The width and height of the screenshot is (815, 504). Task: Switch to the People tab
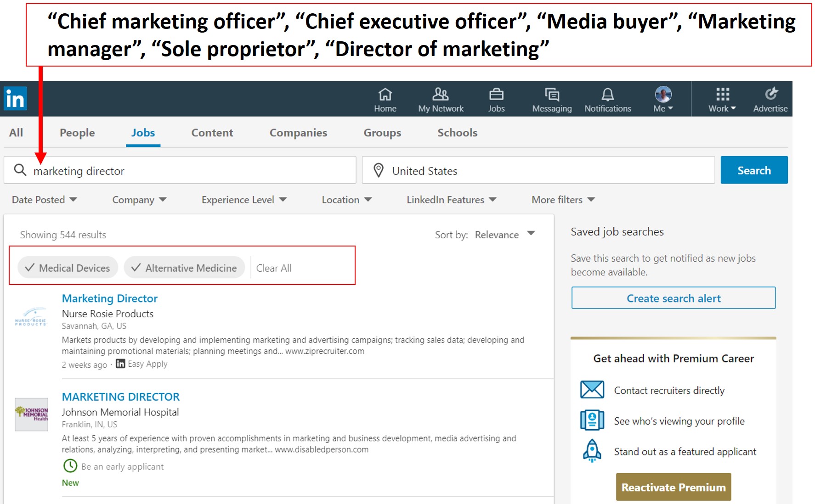[x=77, y=133]
